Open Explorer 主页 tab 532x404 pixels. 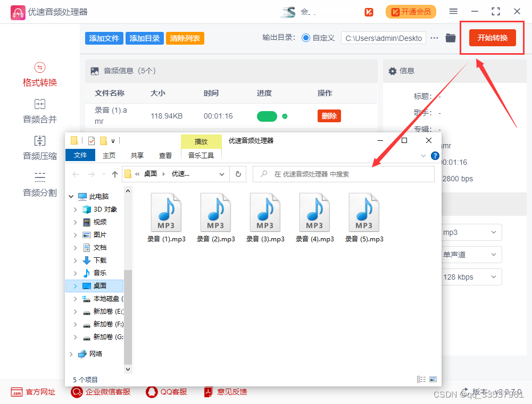[109, 156]
